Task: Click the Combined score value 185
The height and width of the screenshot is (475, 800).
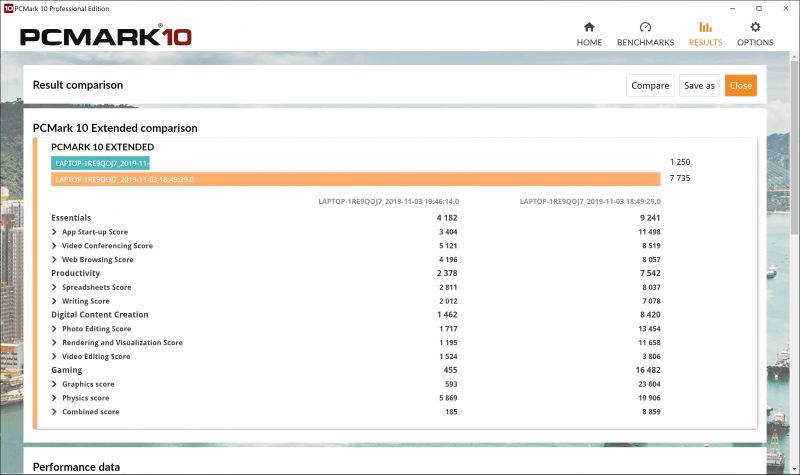Action: pyautogui.click(x=451, y=411)
